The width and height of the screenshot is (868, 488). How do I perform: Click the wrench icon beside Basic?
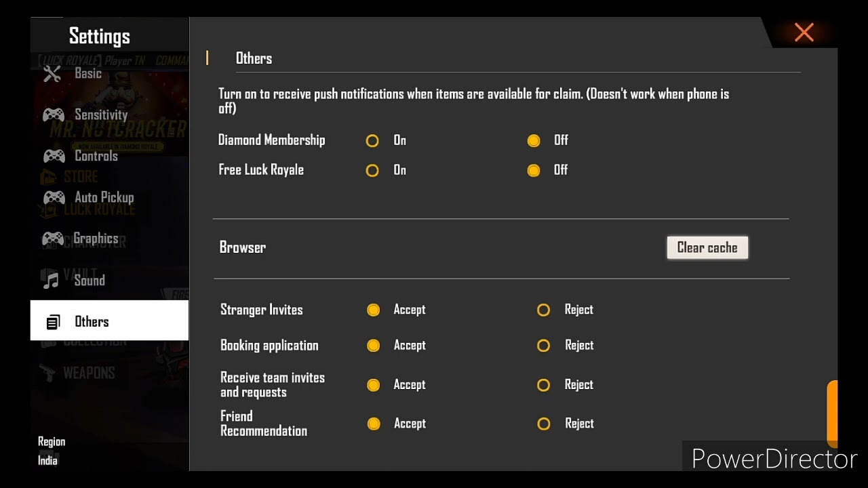click(52, 73)
